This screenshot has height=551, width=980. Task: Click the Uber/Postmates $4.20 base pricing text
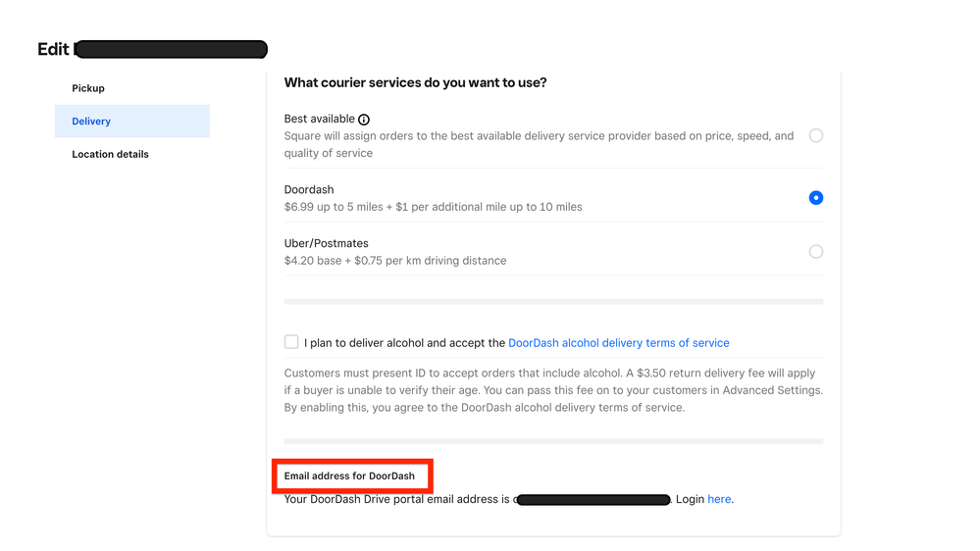pos(395,261)
